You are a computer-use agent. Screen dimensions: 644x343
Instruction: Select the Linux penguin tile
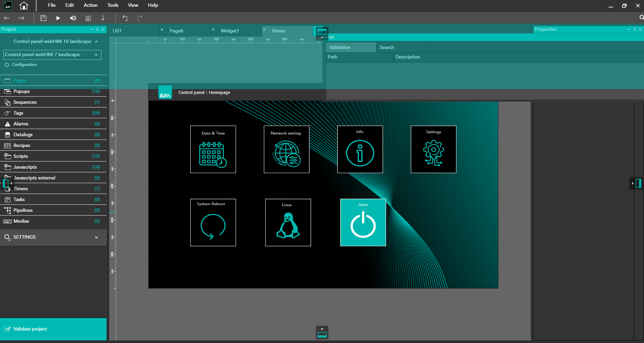click(288, 222)
